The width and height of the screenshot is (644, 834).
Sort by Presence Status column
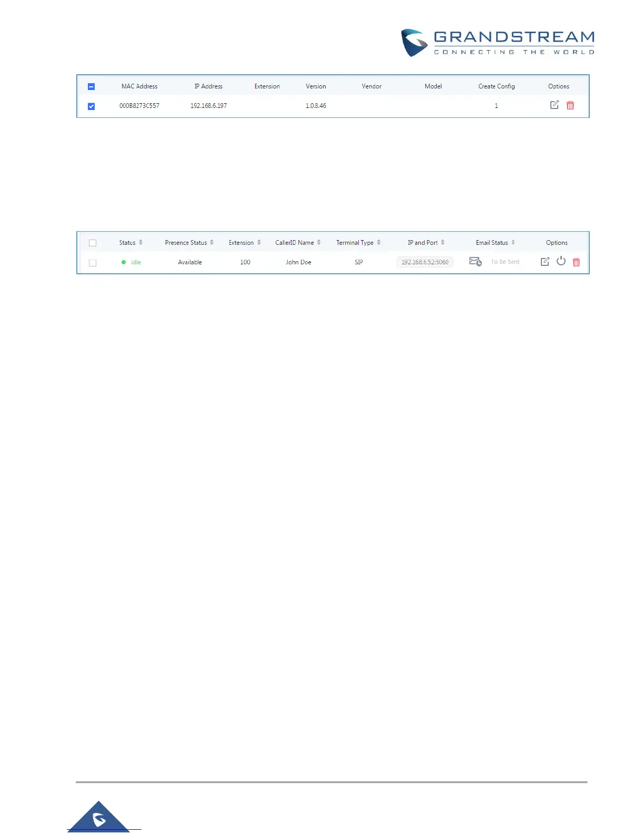point(212,242)
